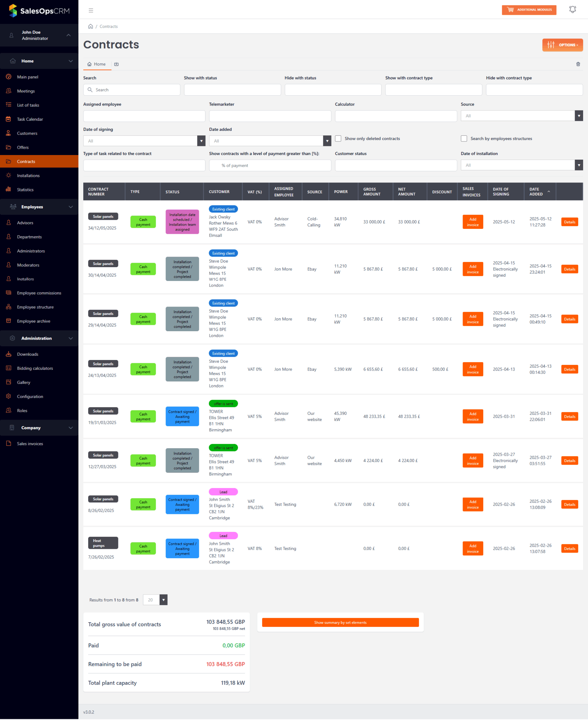The image size is (588, 720).
Task: Expand the Date of signing dropdown
Action: point(144,141)
